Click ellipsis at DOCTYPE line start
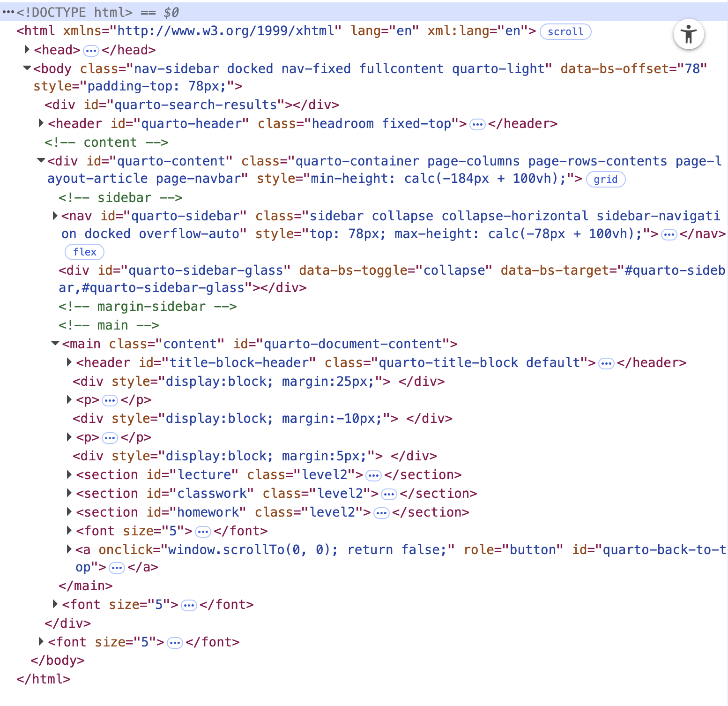The width and height of the screenshot is (728, 706). pos(8,12)
